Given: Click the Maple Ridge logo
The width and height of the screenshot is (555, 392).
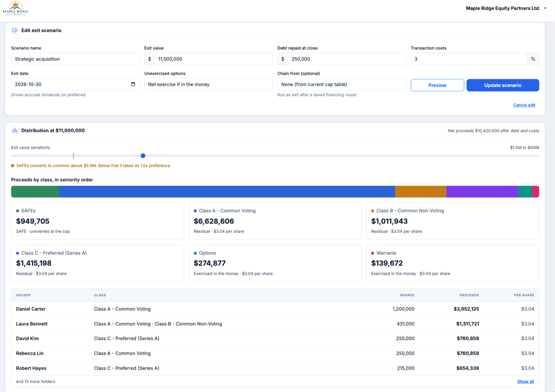Looking at the screenshot, I should tap(16, 8).
